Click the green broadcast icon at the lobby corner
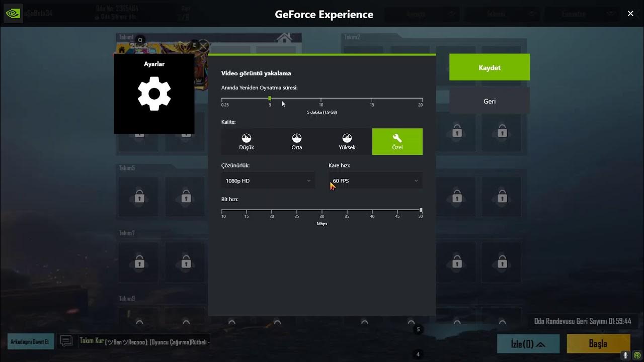Screen dimensions: 644x362 coord(637,355)
